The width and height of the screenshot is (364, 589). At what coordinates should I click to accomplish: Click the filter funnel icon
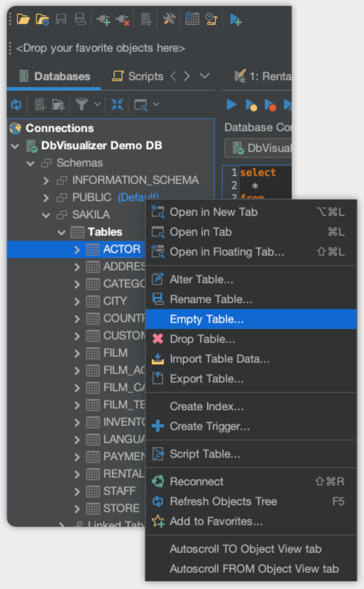(82, 105)
